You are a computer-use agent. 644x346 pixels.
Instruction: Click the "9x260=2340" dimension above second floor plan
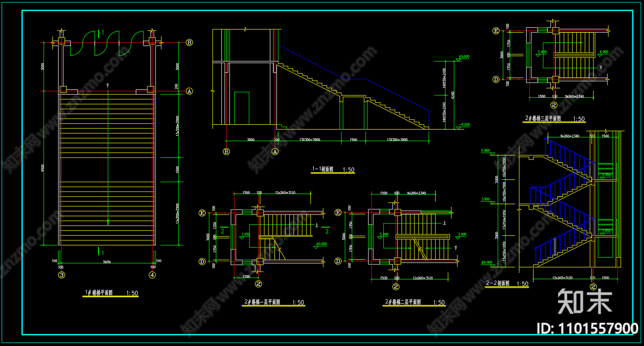415,193
